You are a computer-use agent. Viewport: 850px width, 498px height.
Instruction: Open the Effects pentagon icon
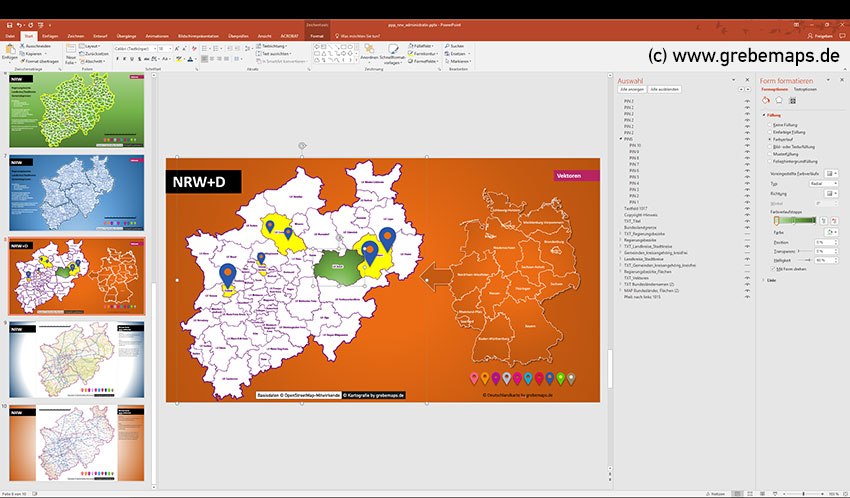[779, 100]
